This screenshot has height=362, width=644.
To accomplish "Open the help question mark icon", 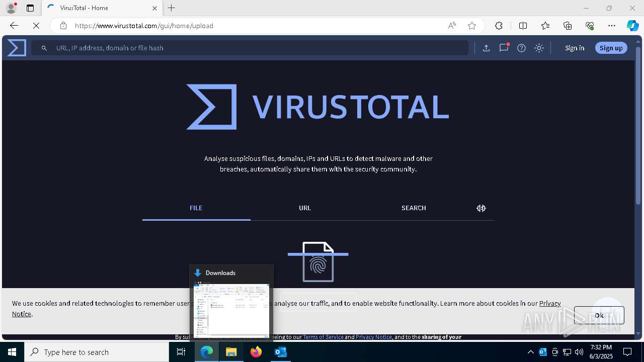I will pos(521,48).
